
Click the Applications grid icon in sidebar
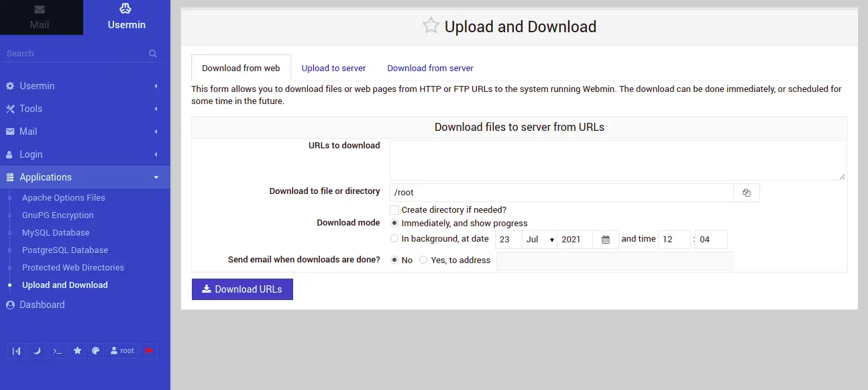coord(10,177)
